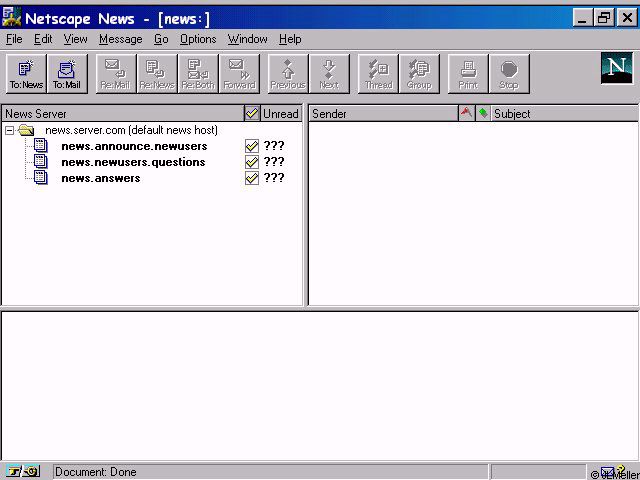Toggle subscription checkbox for news.answers
This screenshot has width=640, height=480.
tap(252, 178)
